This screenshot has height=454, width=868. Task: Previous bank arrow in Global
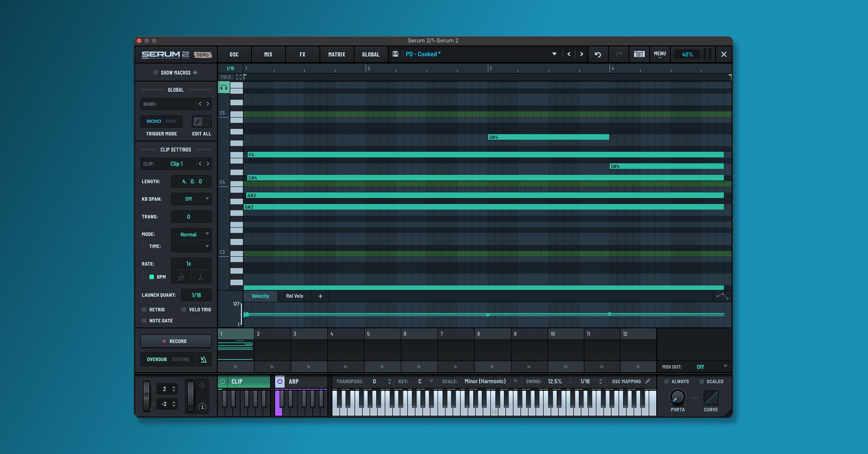click(x=200, y=104)
